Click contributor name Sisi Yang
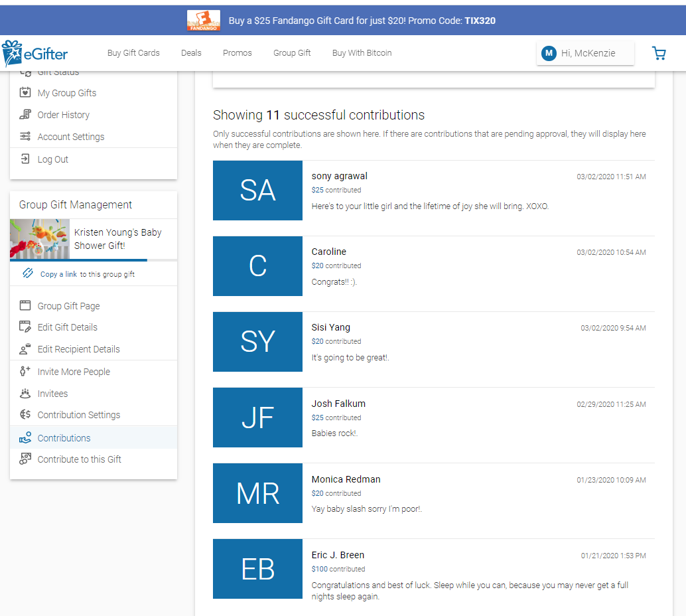This screenshot has width=686, height=616. pos(331,327)
